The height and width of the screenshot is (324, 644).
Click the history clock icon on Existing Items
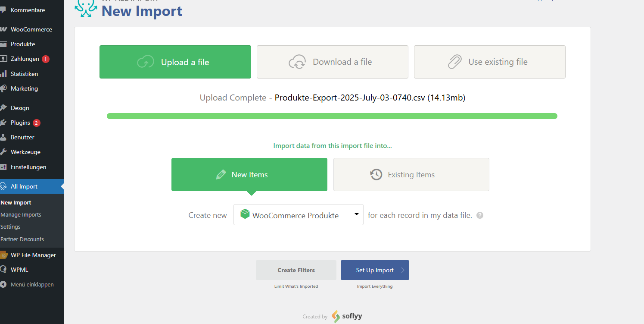click(376, 175)
